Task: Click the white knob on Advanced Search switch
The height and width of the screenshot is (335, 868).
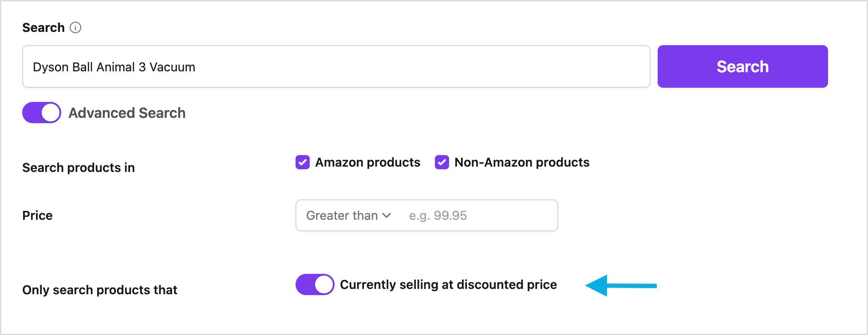Action: (51, 113)
